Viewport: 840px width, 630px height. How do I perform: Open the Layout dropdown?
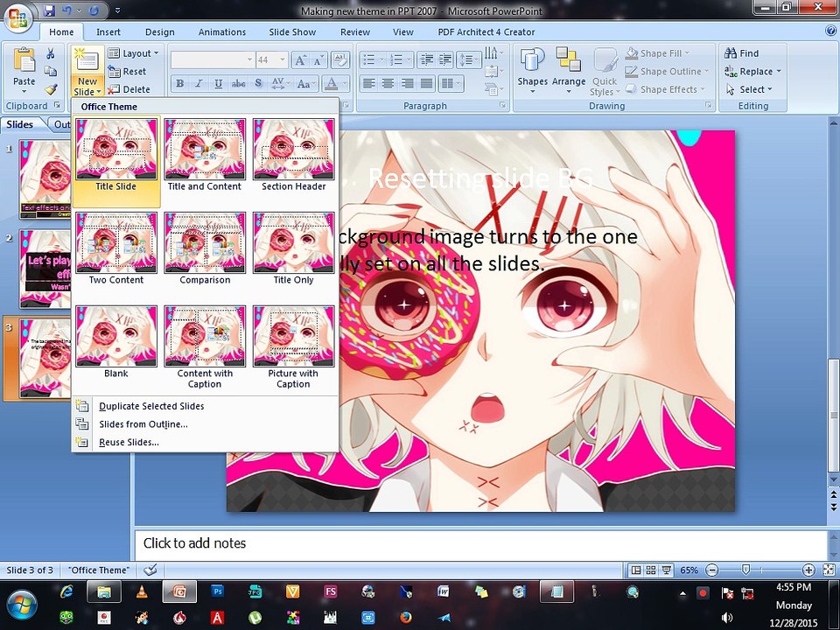click(x=134, y=53)
